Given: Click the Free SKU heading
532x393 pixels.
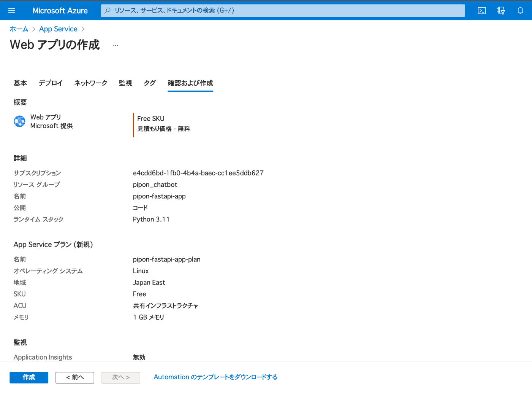Looking at the screenshot, I should [x=151, y=119].
